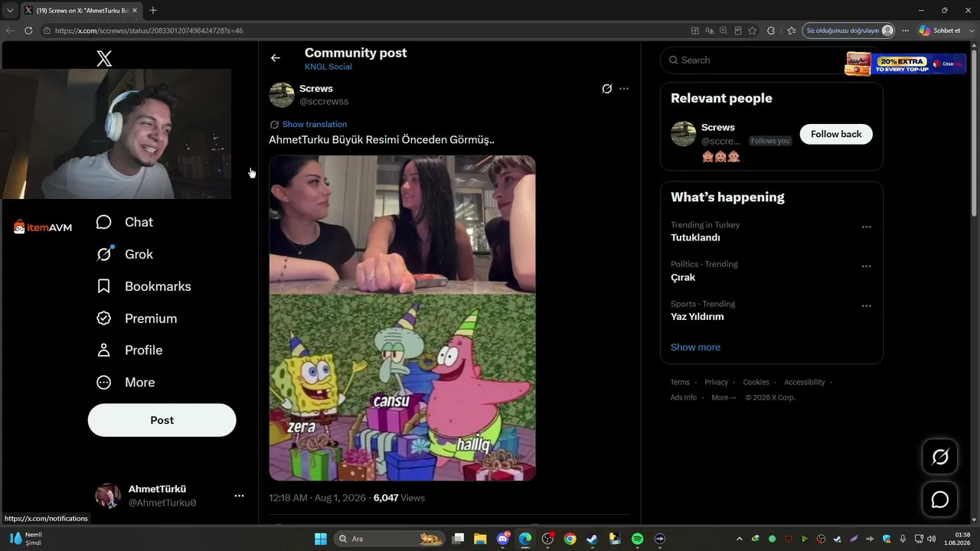
Task: Open the Çırak trending topic
Action: (x=683, y=277)
